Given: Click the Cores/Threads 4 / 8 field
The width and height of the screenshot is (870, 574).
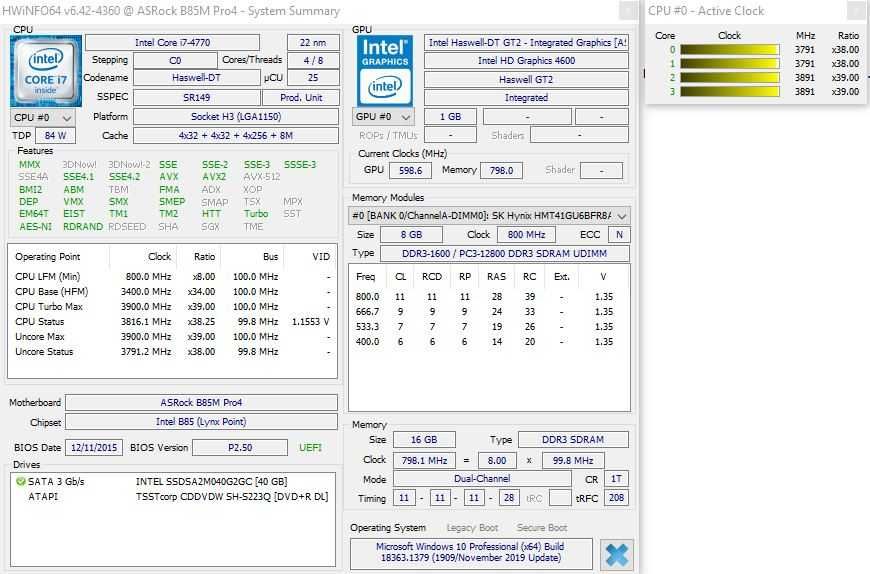Looking at the screenshot, I should 313,60.
